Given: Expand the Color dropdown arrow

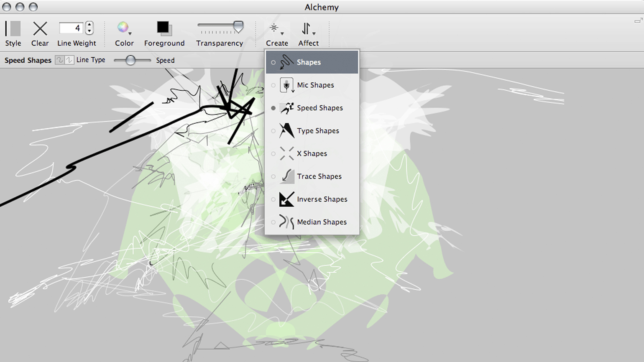Looking at the screenshot, I should coord(130,33).
